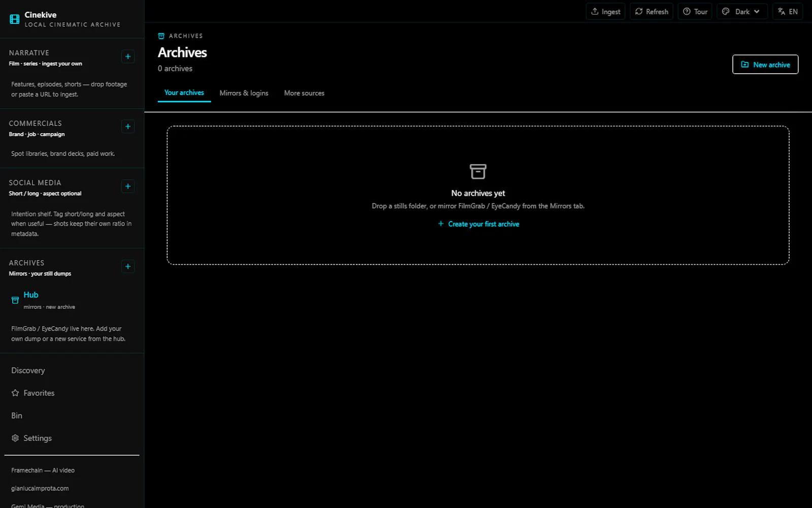Click the ARCHIVES breadcrumb label

[186, 36]
